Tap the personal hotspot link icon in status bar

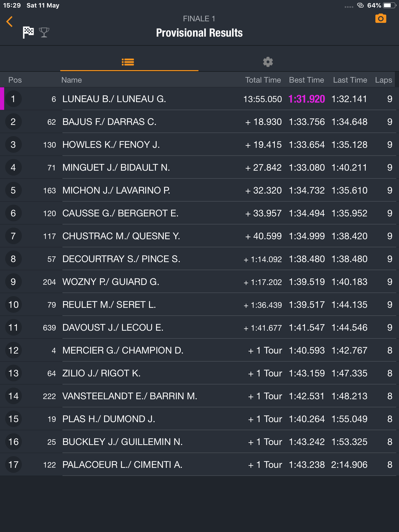(x=360, y=5)
